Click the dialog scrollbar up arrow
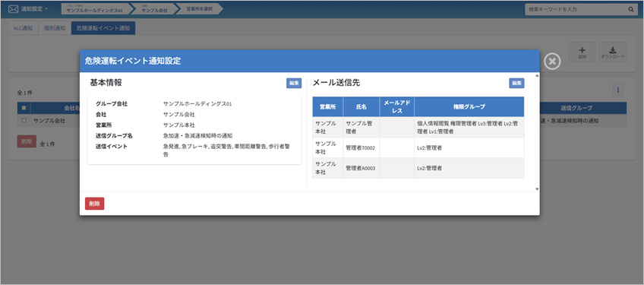 [x=537, y=76]
